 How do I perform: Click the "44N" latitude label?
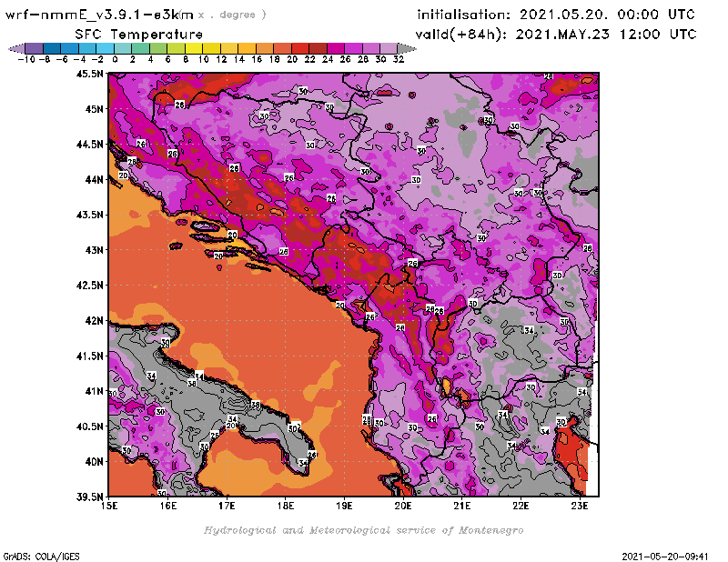click(x=95, y=179)
